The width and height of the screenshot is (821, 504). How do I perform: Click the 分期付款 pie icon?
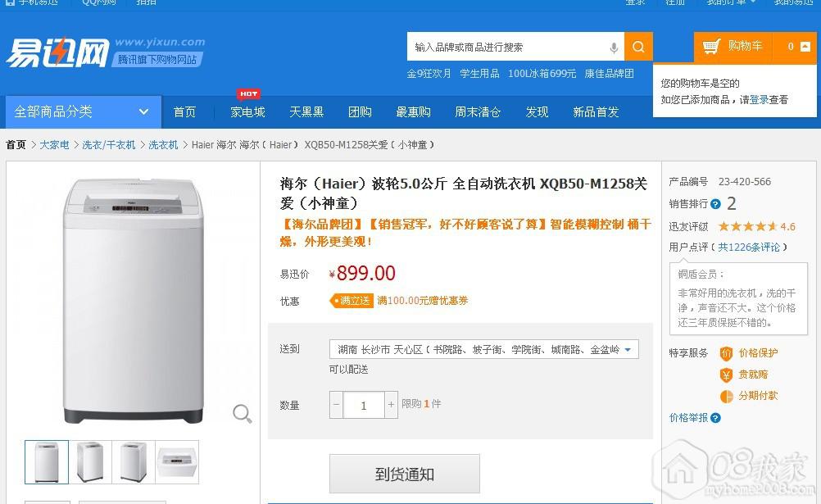(x=726, y=396)
